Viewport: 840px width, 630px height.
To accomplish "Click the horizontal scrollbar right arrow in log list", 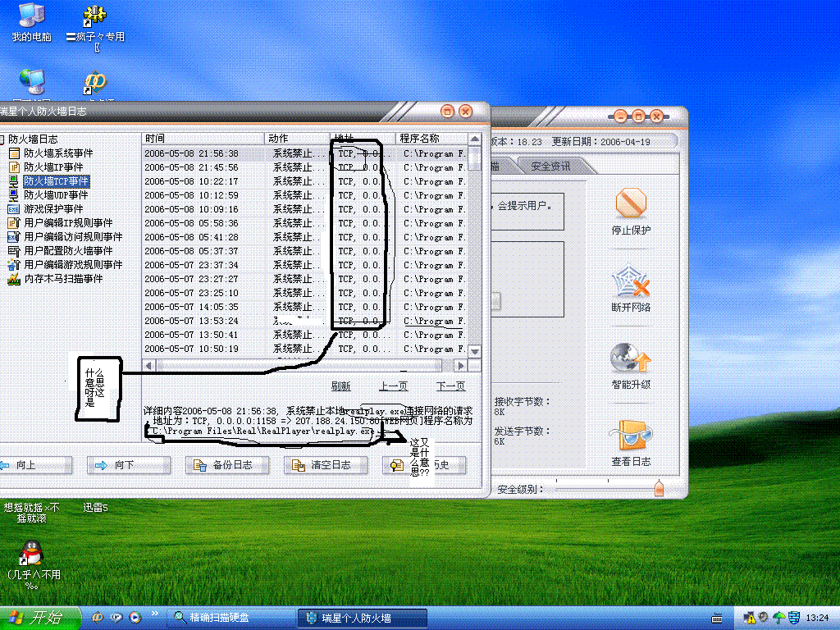I will [462, 366].
